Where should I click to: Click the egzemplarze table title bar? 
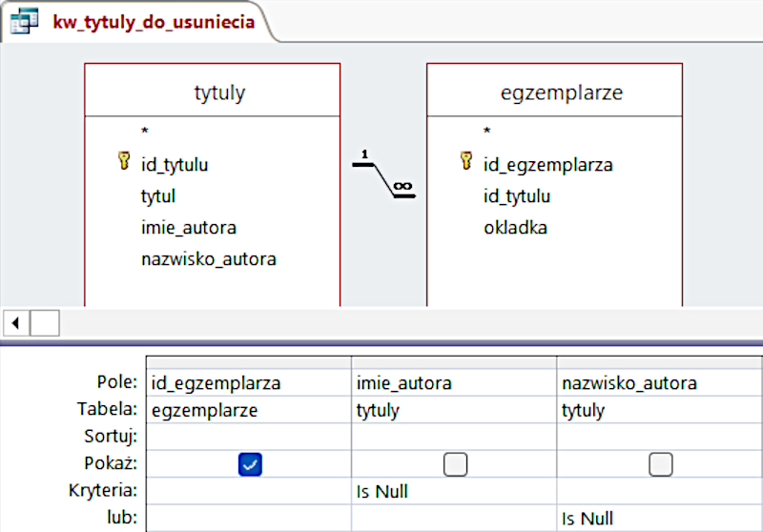point(555,91)
